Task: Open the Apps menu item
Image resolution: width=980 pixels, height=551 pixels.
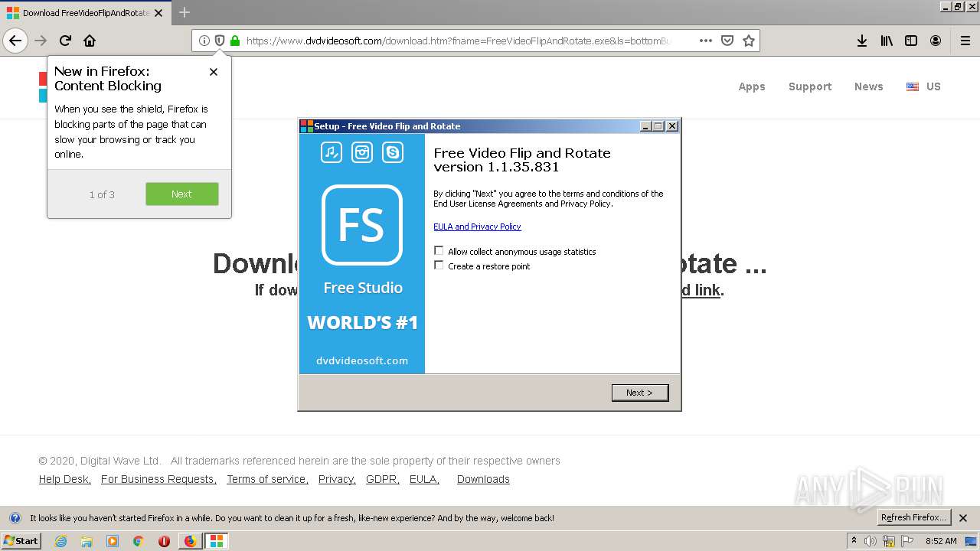Action: [x=752, y=86]
